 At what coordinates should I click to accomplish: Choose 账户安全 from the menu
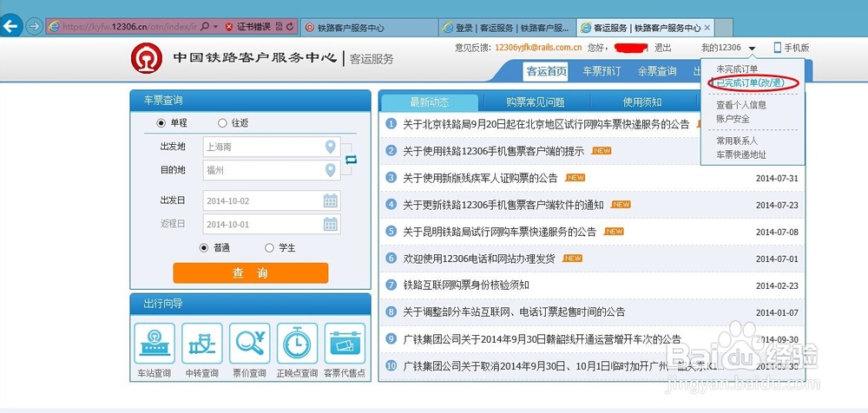pyautogui.click(x=733, y=119)
